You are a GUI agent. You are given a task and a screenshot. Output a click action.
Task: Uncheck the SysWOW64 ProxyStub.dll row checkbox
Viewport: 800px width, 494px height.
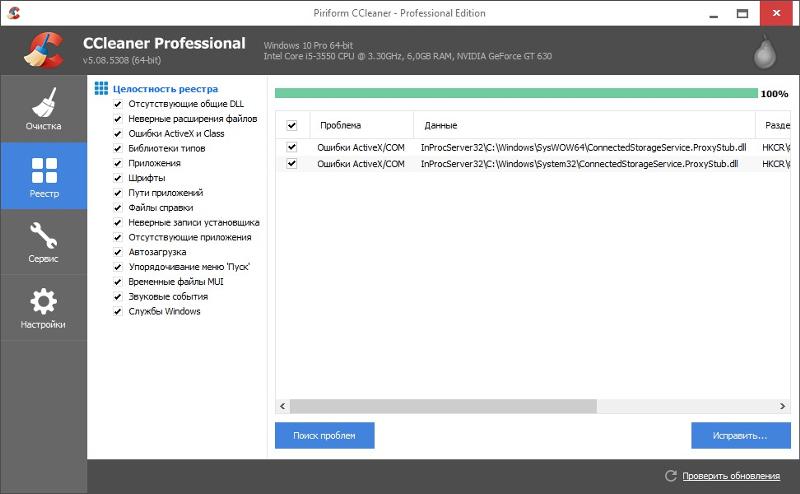(x=292, y=147)
